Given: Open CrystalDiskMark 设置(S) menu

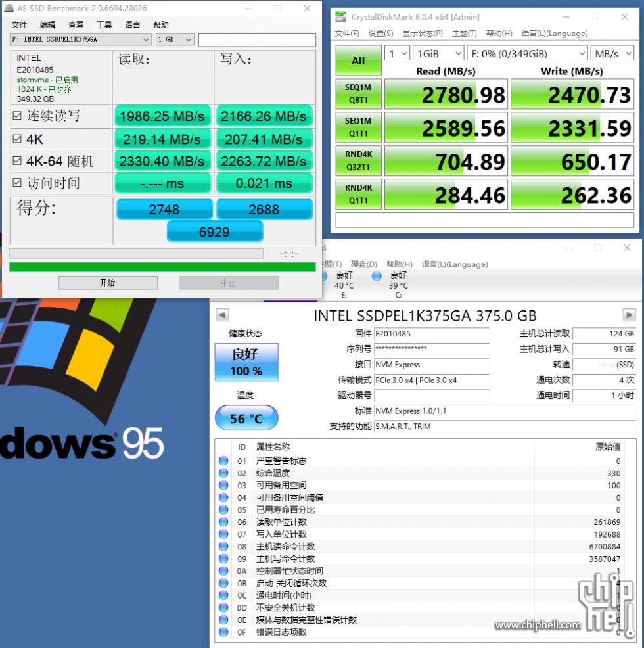Looking at the screenshot, I should click(x=380, y=34).
